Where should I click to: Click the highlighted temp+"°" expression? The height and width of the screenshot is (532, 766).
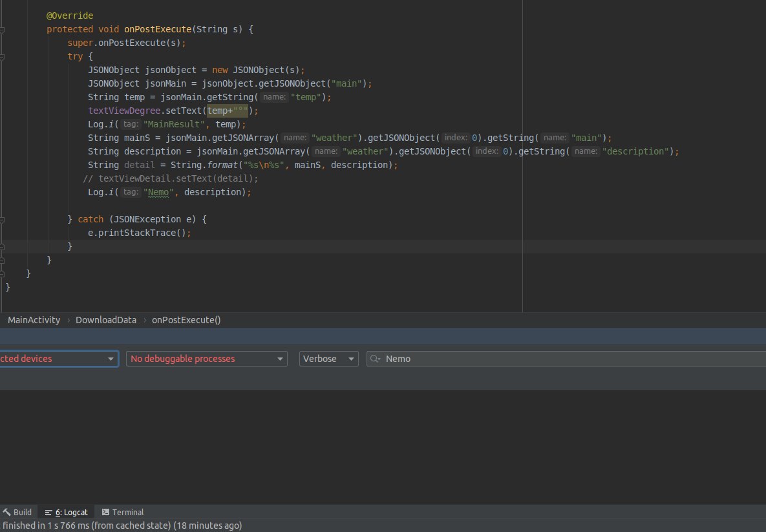pos(228,111)
